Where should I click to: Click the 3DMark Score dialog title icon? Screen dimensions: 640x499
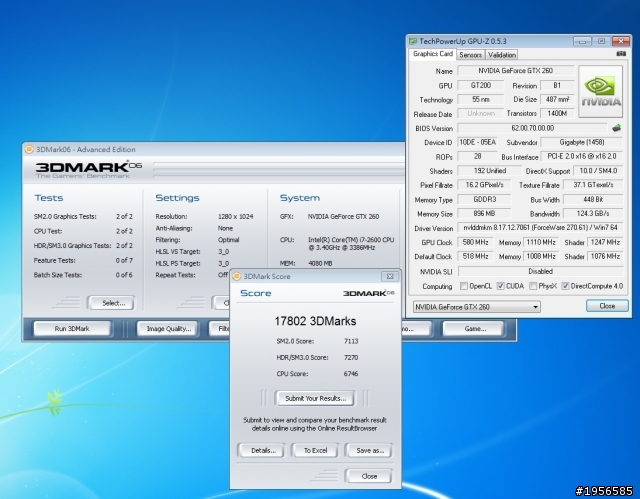236,276
